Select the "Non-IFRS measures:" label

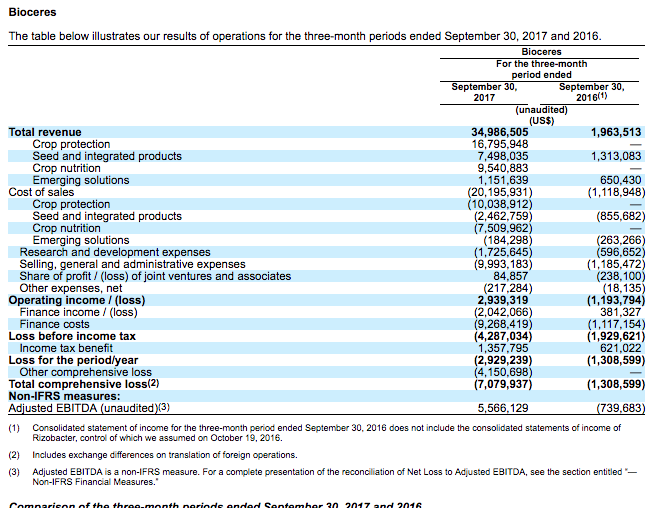pos(64,396)
